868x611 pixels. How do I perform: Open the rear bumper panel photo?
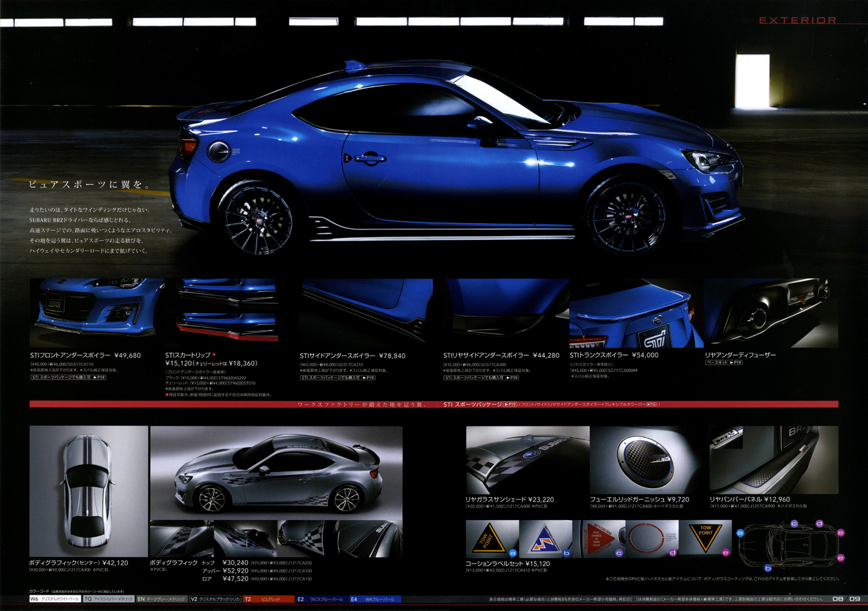click(774, 460)
